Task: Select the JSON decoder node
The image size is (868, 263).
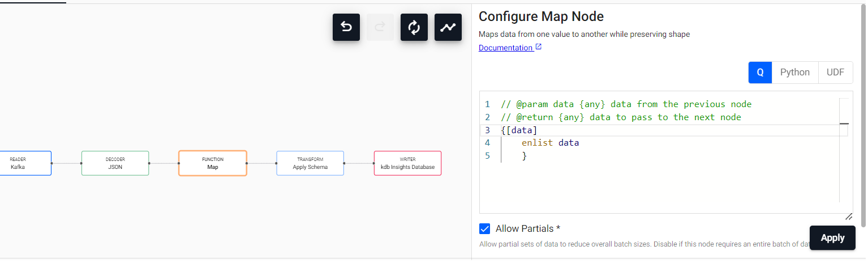Action: (x=115, y=163)
